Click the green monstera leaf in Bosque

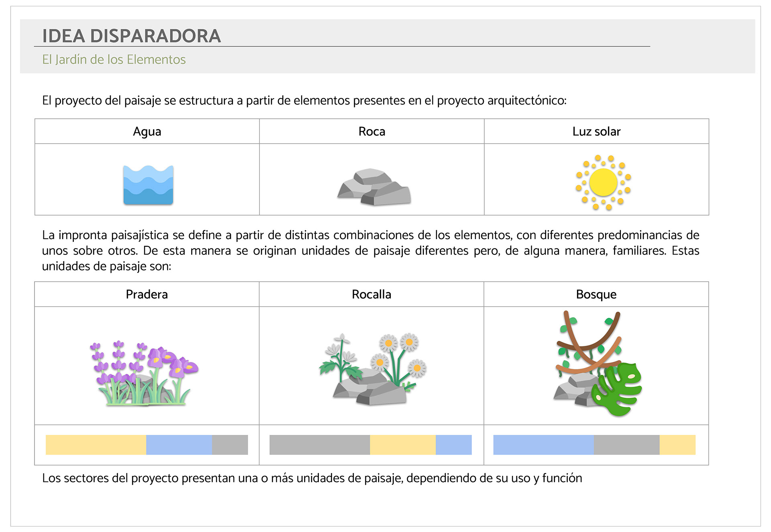(x=619, y=389)
